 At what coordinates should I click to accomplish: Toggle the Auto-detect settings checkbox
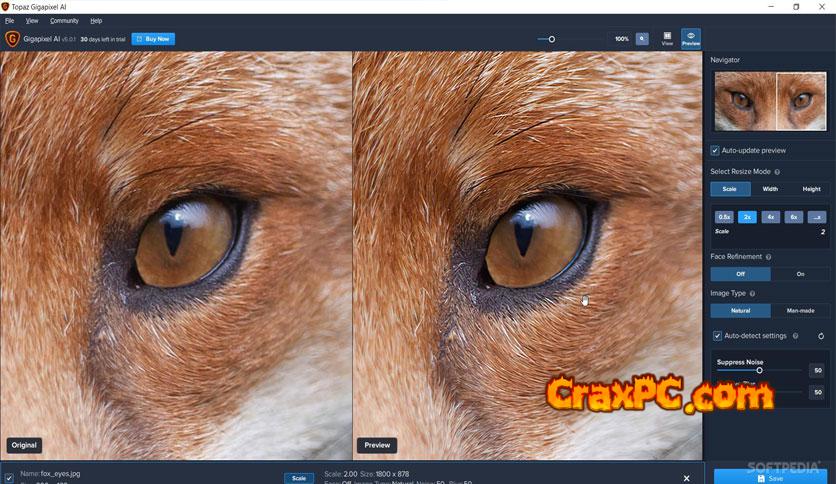coord(717,336)
